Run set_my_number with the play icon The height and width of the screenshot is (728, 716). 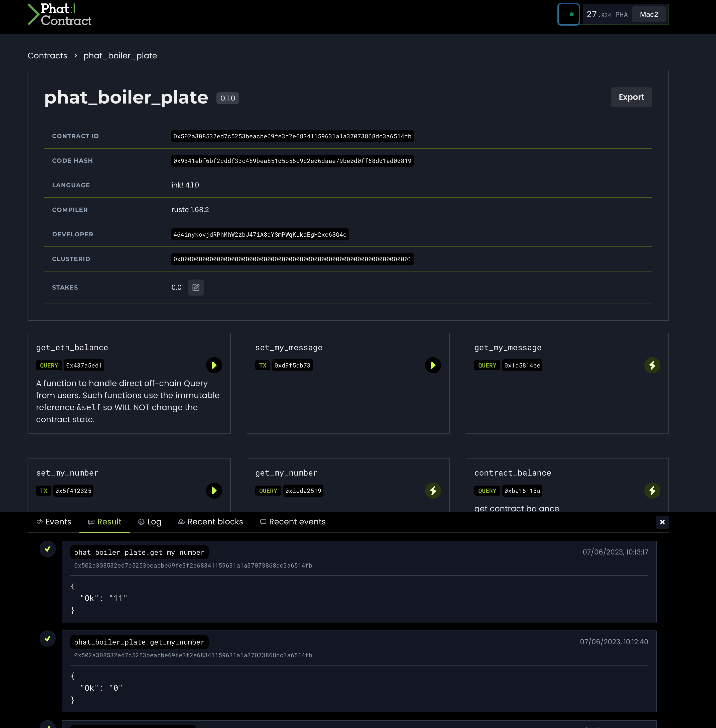point(214,491)
